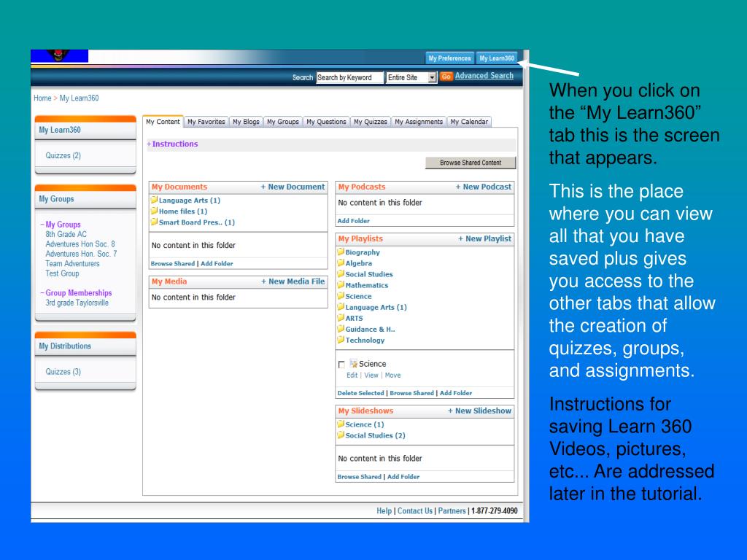Open the 3rd grade Taylorsville membership
Viewport: 747px width, 560px height.
[77, 303]
